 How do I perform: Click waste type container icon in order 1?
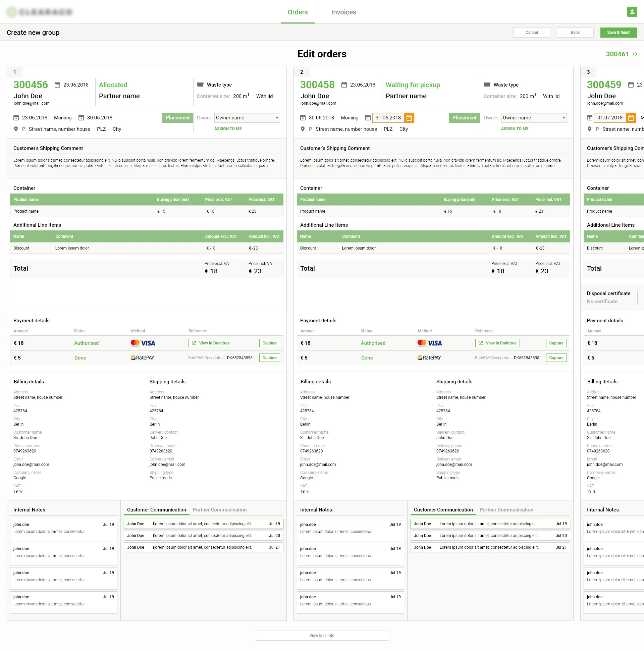(x=200, y=85)
